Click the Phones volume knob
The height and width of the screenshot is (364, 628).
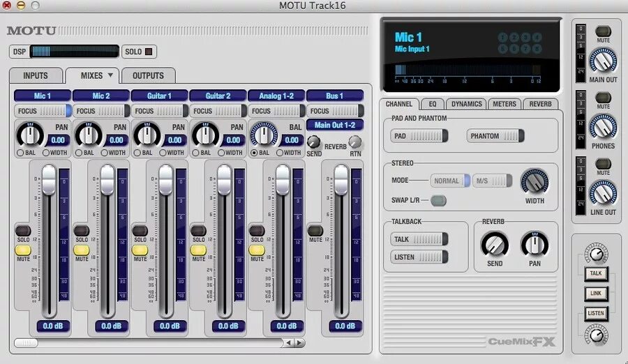tap(603, 127)
